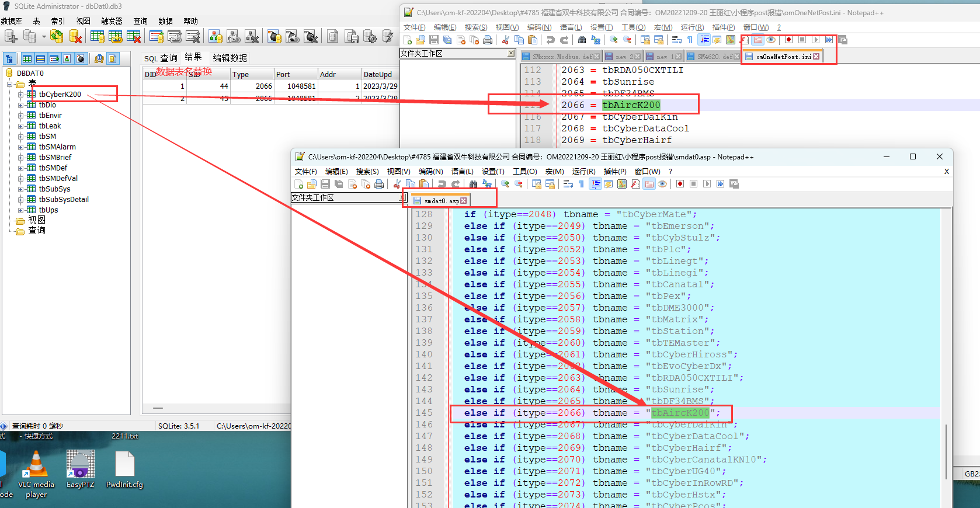980x508 pixels.
Task: Toggle the tables filter button in left panel toolbar
Action: click(x=27, y=59)
